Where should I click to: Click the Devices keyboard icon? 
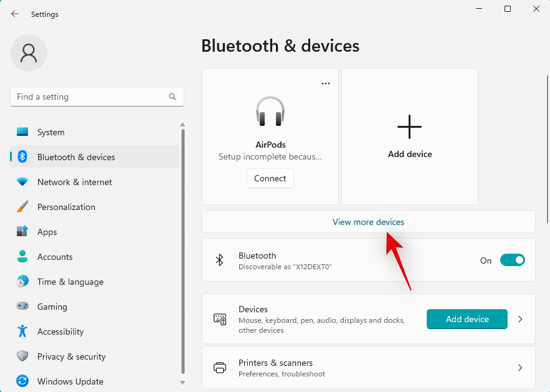coord(220,319)
